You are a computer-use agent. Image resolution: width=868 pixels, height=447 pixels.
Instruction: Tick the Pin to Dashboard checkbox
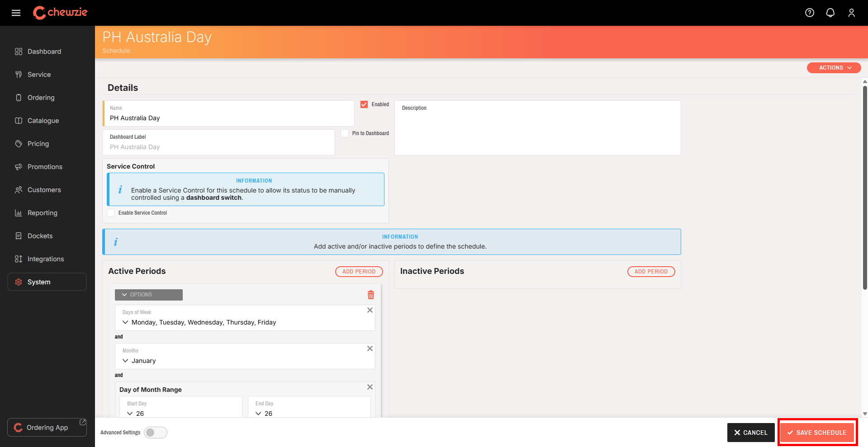click(x=345, y=133)
